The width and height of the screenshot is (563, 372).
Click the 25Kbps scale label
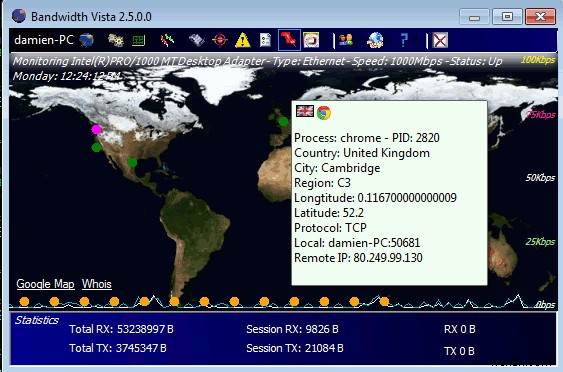coord(540,242)
